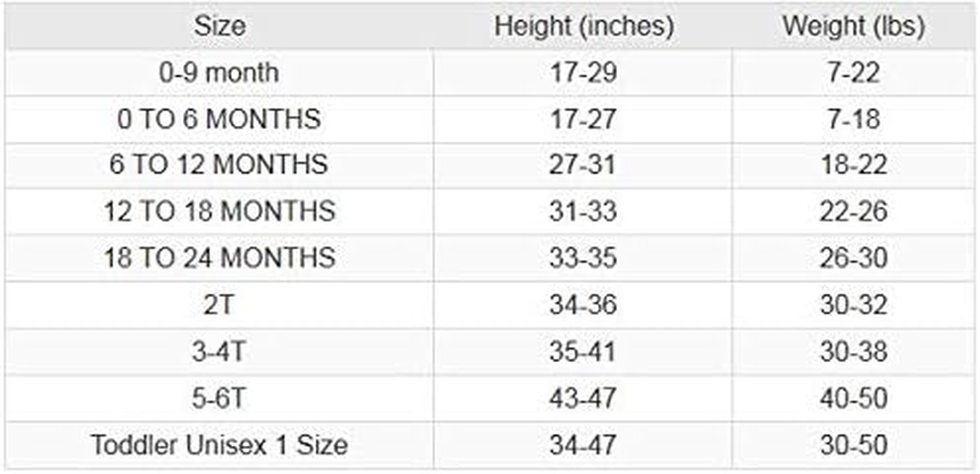Select the 0-9 month size cell
The image size is (980, 474).
(x=219, y=73)
